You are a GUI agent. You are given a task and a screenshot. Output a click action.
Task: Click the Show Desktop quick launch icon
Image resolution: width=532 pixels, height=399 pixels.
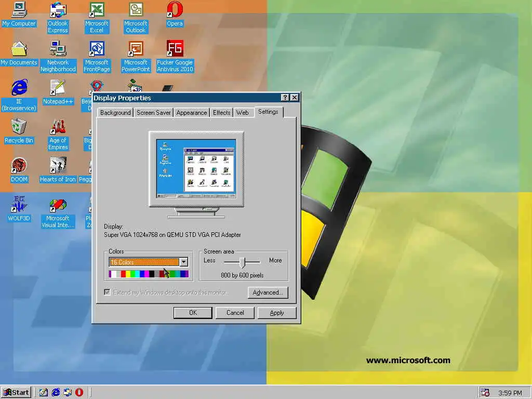point(44,393)
